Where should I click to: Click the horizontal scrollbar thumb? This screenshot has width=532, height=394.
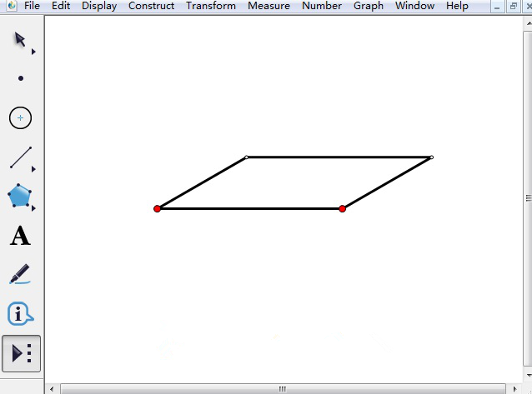(283, 389)
